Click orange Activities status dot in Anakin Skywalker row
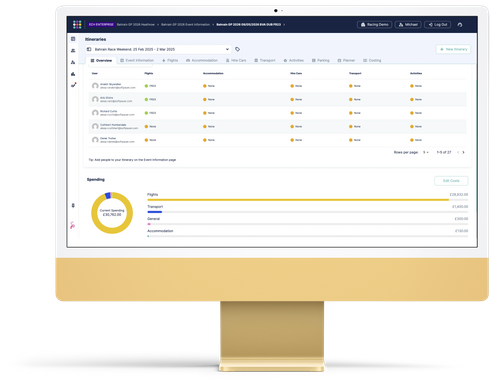 [x=412, y=86]
